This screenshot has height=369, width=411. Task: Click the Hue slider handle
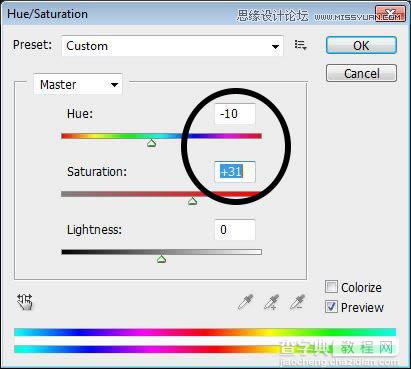[x=152, y=143]
